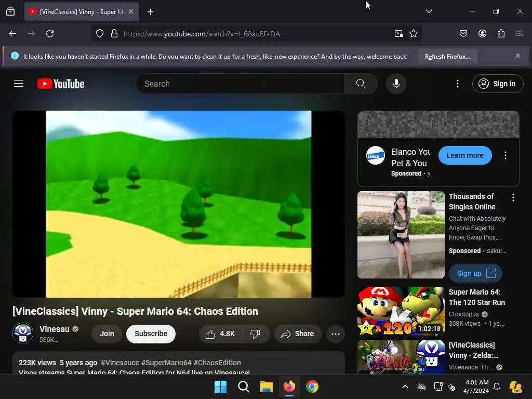Open the extensions puzzle icon
Viewport: 532px width, 399px height.
[501, 33]
